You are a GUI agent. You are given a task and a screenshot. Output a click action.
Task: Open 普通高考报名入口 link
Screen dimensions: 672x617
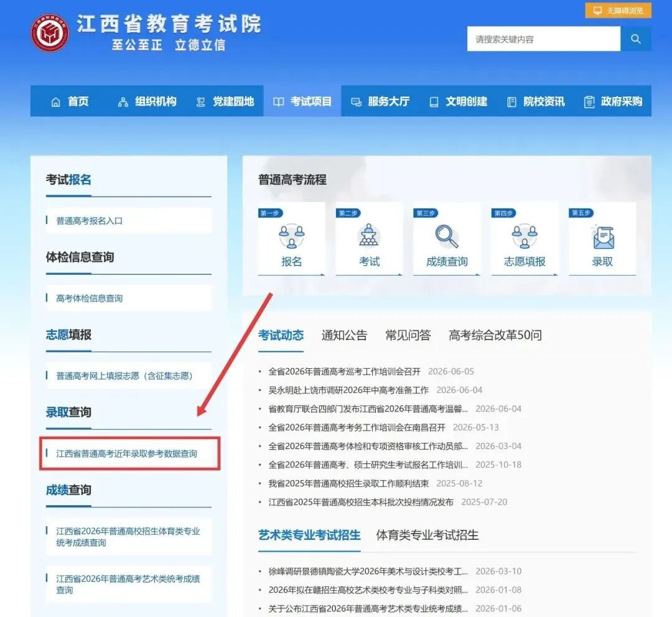129,221
